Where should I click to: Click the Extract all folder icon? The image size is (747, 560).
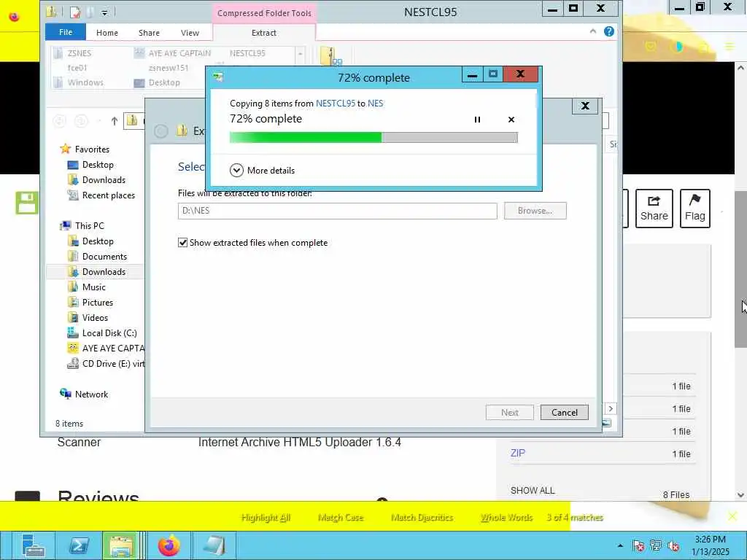coord(330,56)
